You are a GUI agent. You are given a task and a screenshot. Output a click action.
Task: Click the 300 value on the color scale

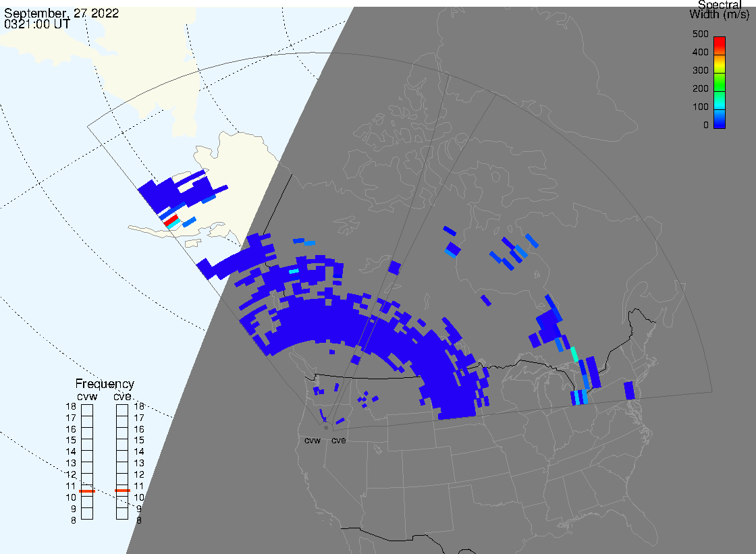click(700, 70)
